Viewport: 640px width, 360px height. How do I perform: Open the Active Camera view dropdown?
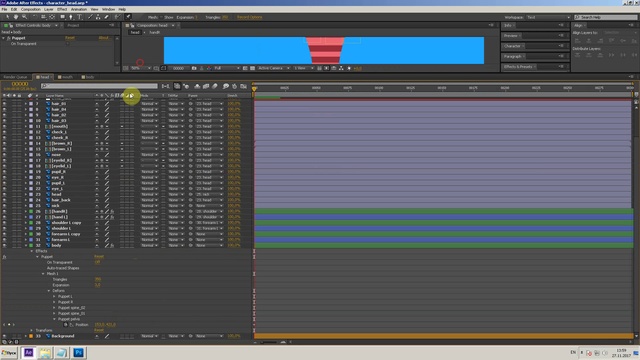point(273,68)
